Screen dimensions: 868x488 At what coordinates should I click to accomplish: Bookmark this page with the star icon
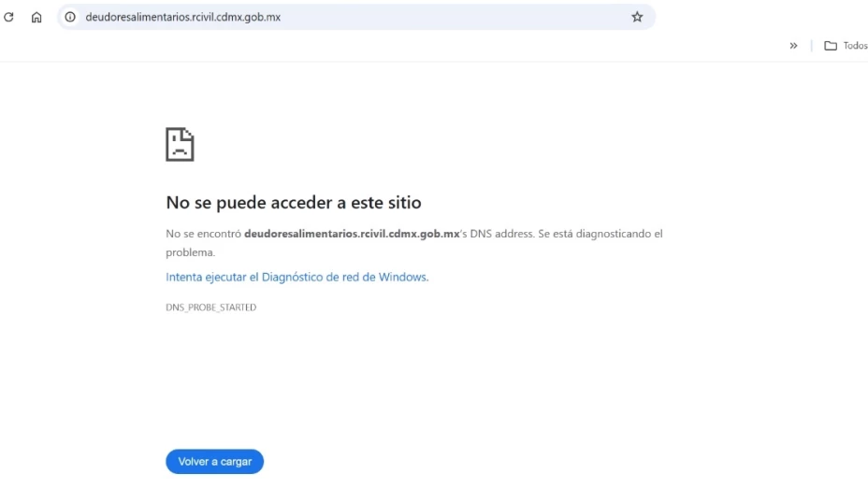point(637,17)
